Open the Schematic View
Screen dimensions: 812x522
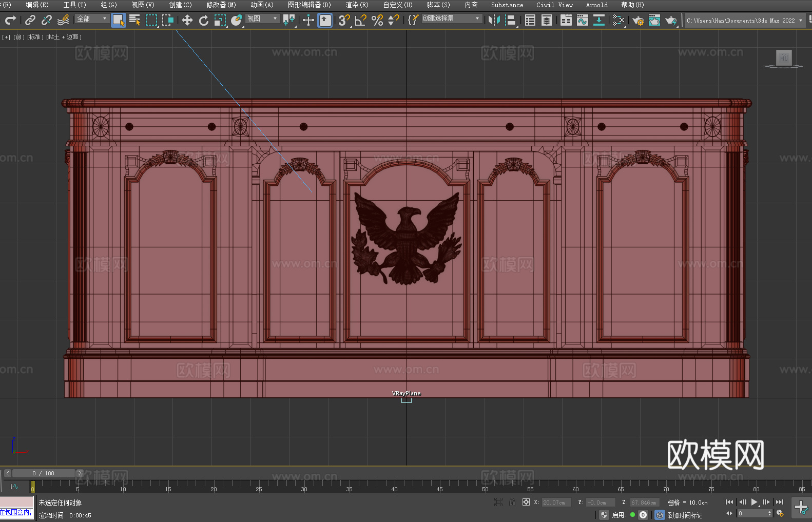tap(618, 20)
